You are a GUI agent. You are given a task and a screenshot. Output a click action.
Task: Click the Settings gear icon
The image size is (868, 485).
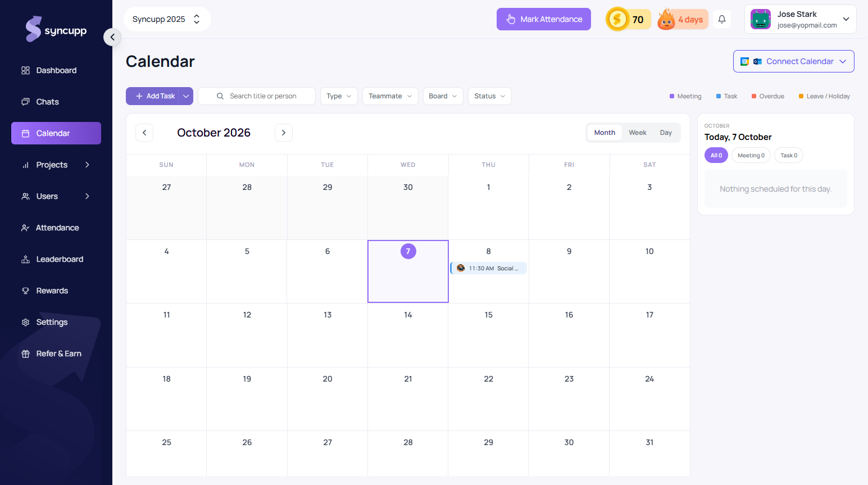click(25, 322)
